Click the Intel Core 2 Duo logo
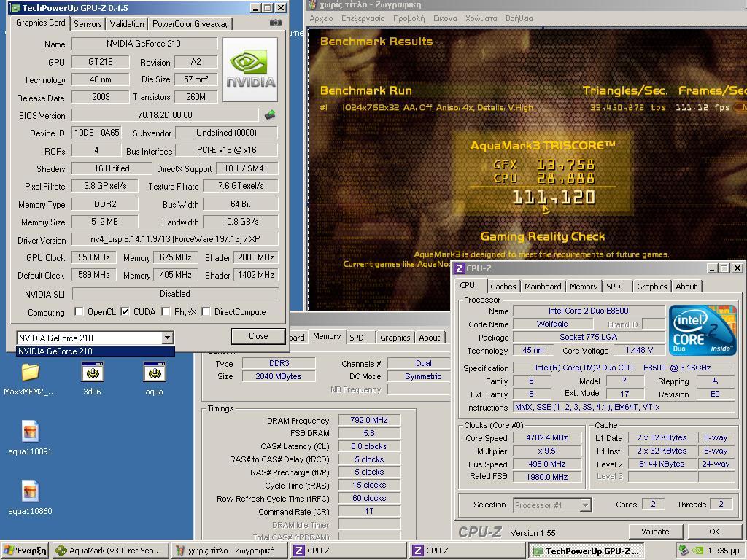The width and height of the screenshot is (747, 560). point(703,330)
